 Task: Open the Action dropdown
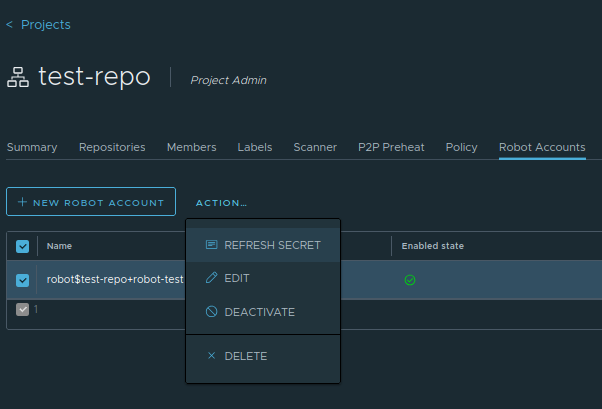pos(222,203)
